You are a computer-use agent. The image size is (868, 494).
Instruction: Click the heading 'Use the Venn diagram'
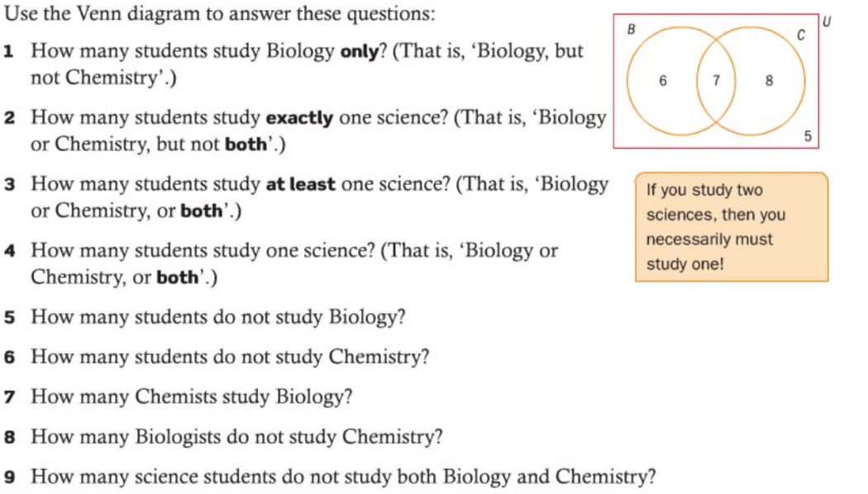[220, 14]
